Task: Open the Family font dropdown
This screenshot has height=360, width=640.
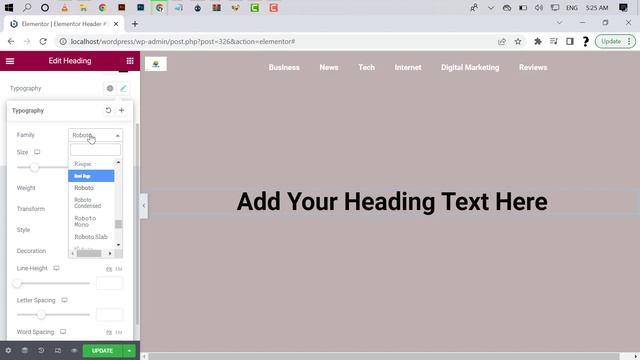Action: [96, 135]
